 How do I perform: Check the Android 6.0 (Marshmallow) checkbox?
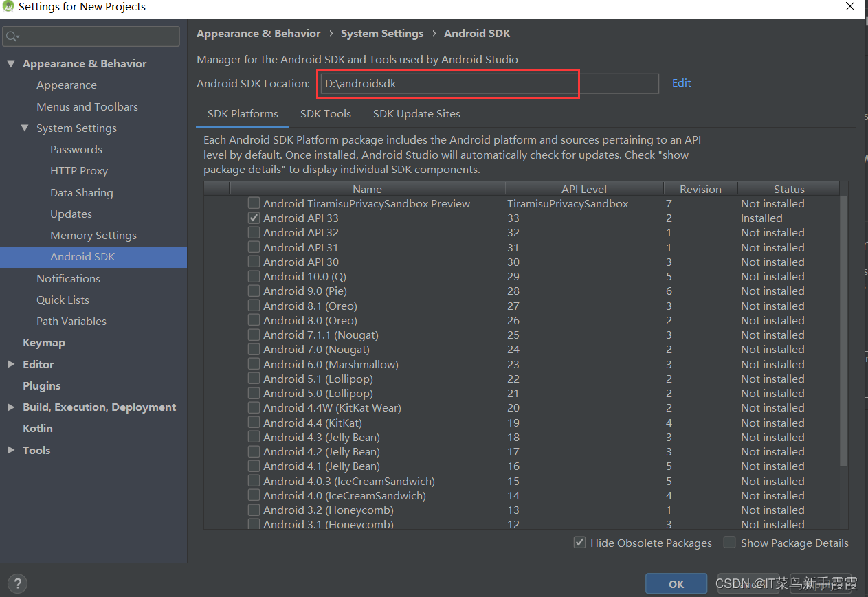(254, 364)
